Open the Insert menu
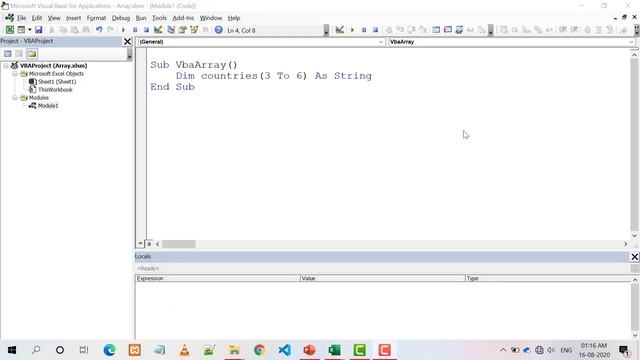The width and height of the screenshot is (640, 360). [73, 18]
